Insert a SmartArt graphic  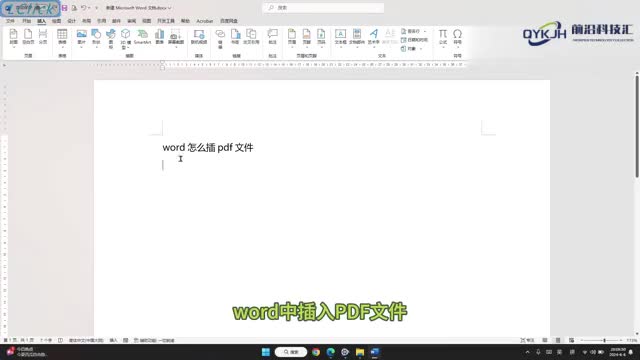coord(142,37)
